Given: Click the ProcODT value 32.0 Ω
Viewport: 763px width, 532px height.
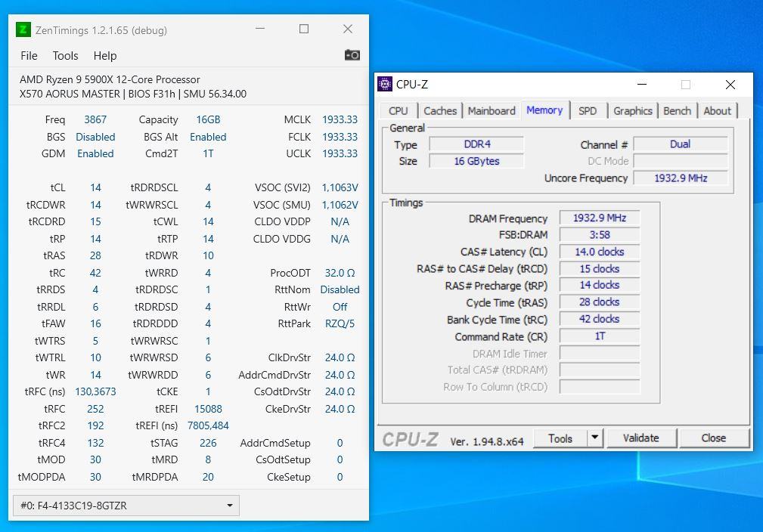Looking at the screenshot, I should (x=340, y=274).
